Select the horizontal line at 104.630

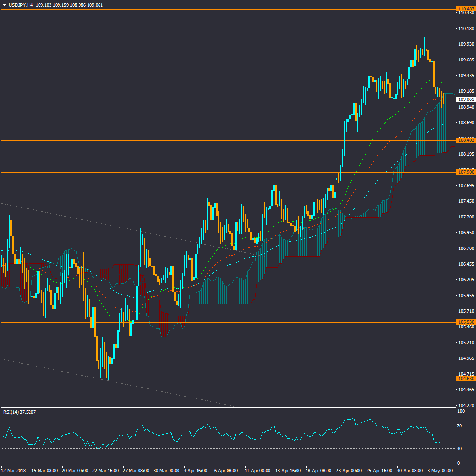pos(238,379)
